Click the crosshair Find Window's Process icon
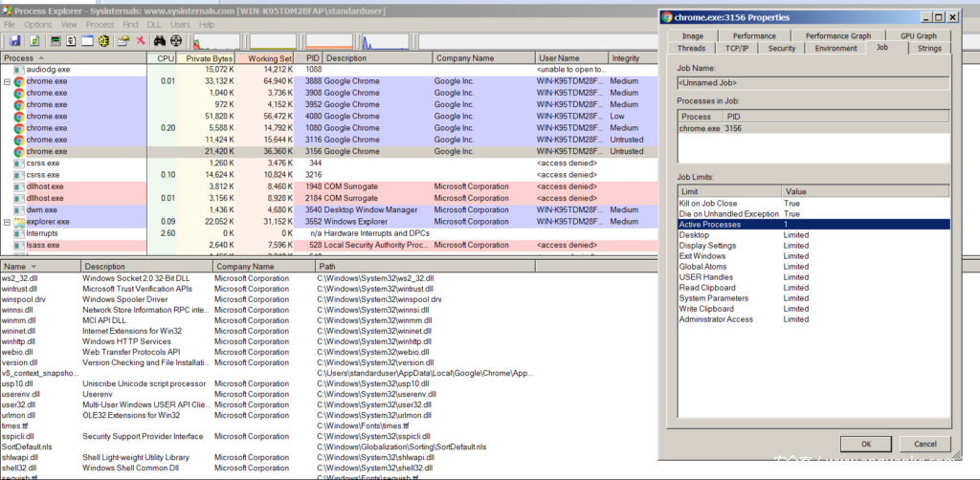 177,41
